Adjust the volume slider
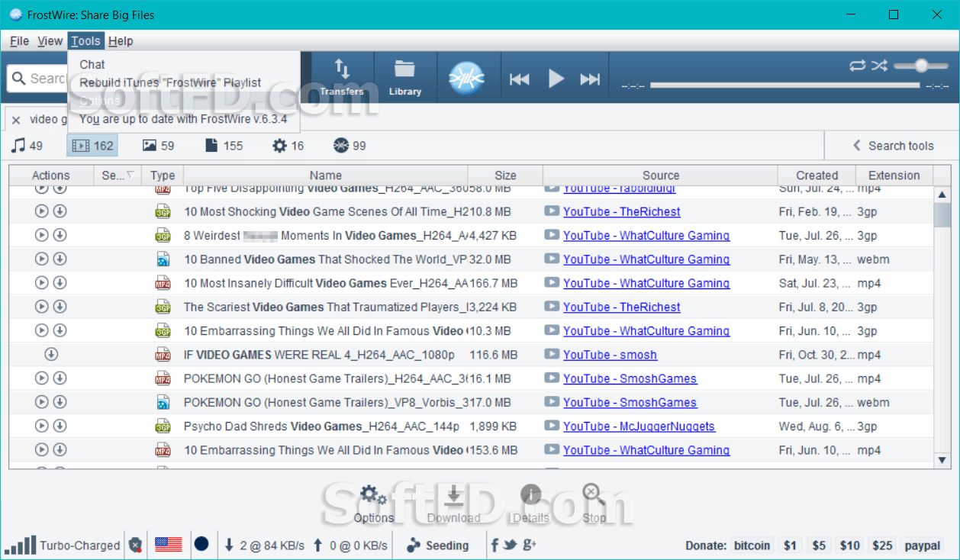 920,66
